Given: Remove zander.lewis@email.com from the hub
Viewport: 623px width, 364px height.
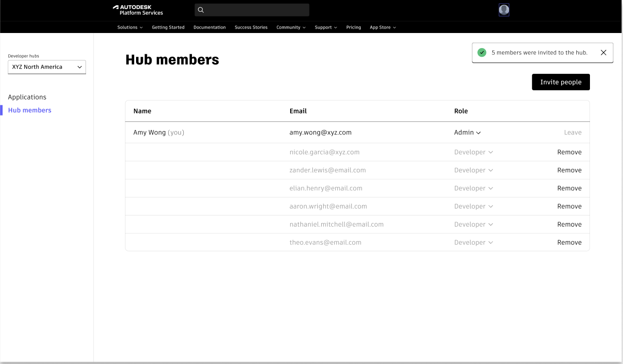Looking at the screenshot, I should point(569,170).
